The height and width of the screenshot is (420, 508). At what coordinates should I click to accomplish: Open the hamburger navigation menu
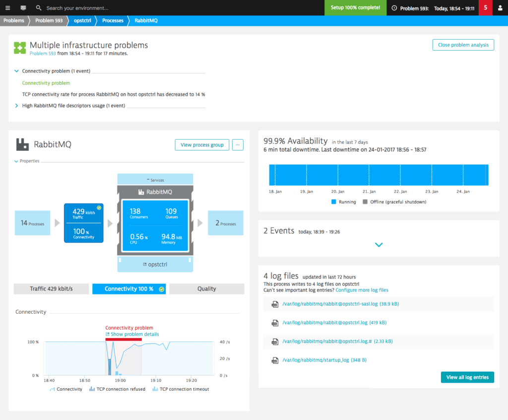click(8, 8)
